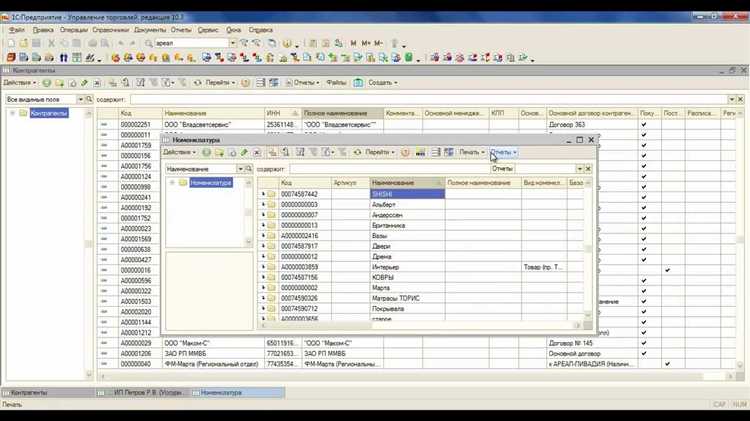Click the Open file icon in main toolbar
Image resolution: width=750 pixels, height=421 pixels.
23,43
